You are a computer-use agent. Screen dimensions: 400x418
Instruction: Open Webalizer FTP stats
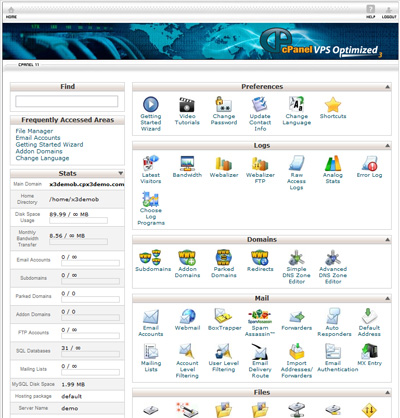260,163
